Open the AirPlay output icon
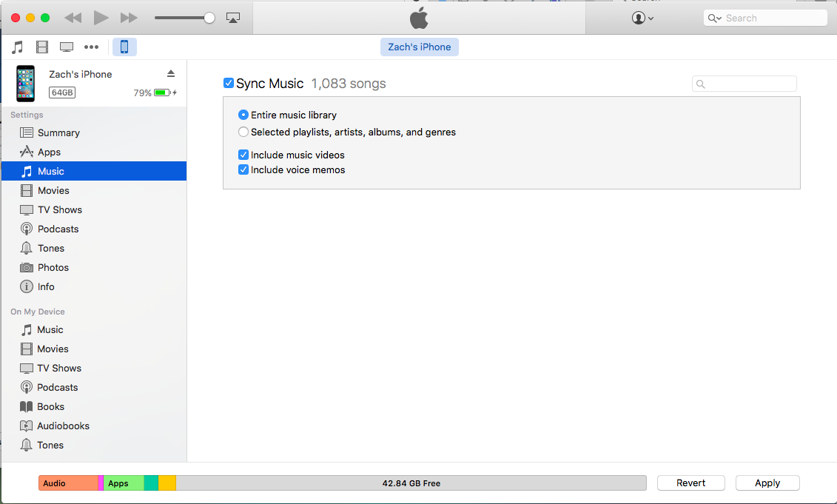The width and height of the screenshot is (837, 504). click(233, 18)
